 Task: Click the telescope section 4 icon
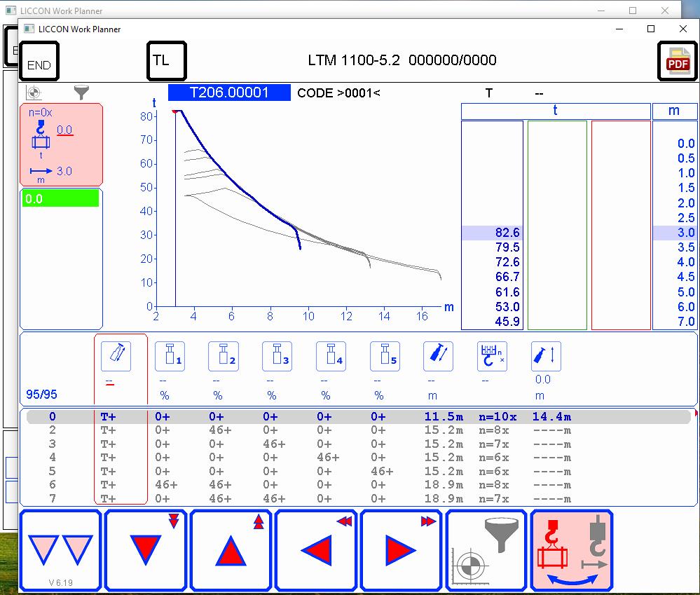pyautogui.click(x=331, y=356)
